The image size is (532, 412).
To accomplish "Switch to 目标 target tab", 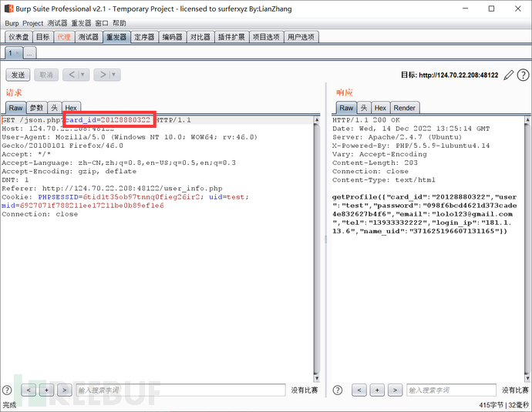I will pyautogui.click(x=42, y=37).
